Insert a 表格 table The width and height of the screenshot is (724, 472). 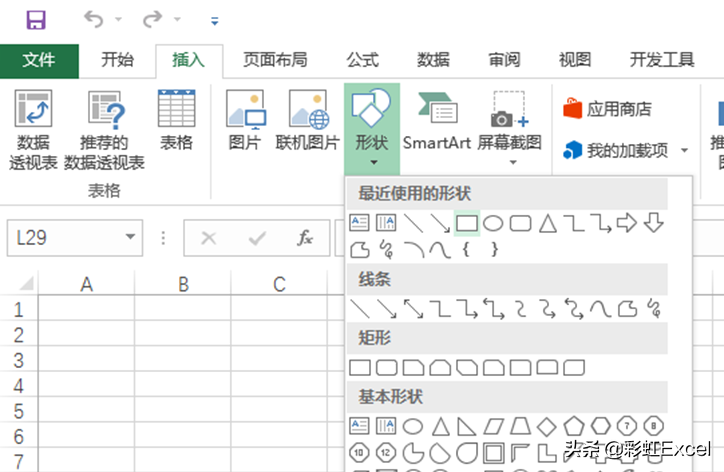tap(176, 121)
